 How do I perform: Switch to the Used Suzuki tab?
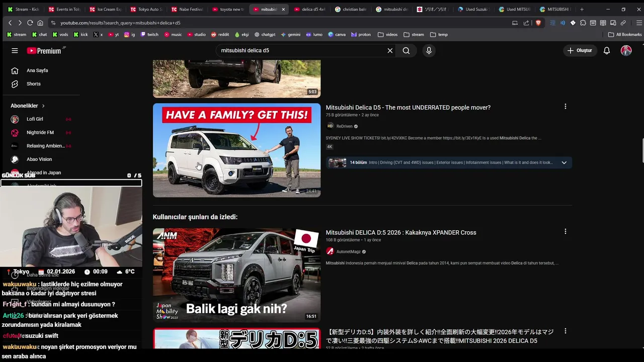tap(474, 9)
